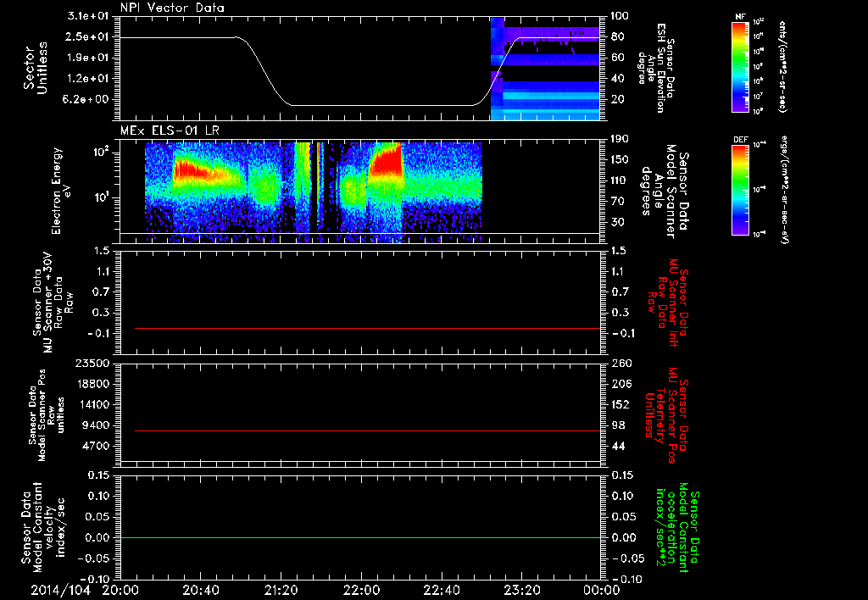The height and width of the screenshot is (600, 868).
Task: Click the 2.5e+01 sector tick label
Action: click(x=87, y=37)
